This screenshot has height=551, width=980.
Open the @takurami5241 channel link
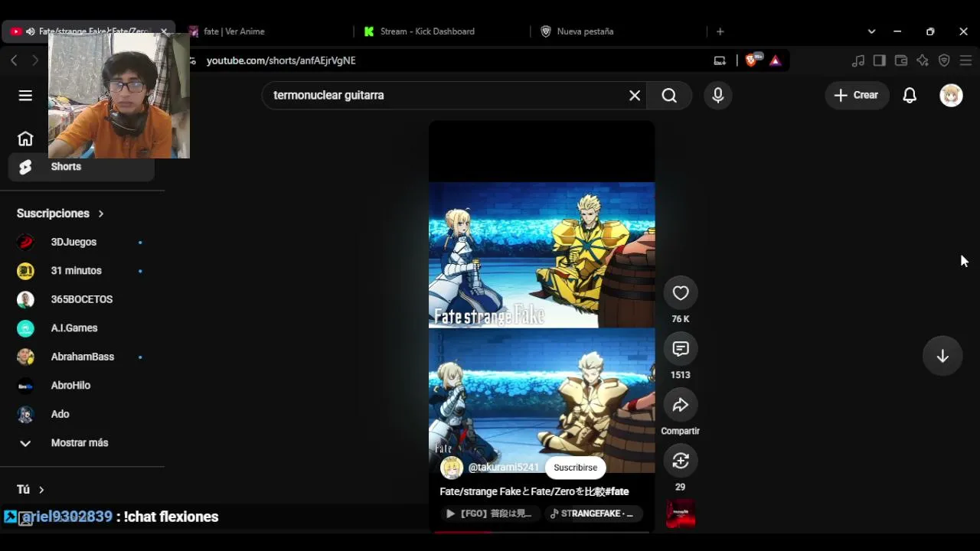click(503, 468)
